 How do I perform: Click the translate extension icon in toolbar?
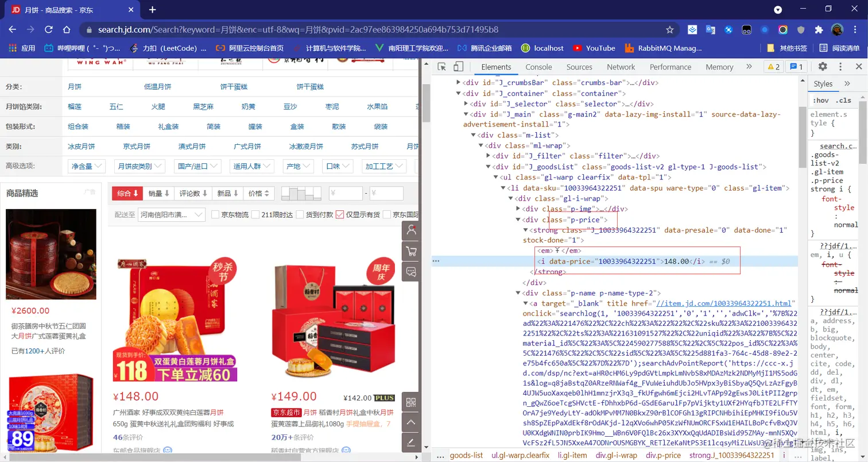(711, 29)
